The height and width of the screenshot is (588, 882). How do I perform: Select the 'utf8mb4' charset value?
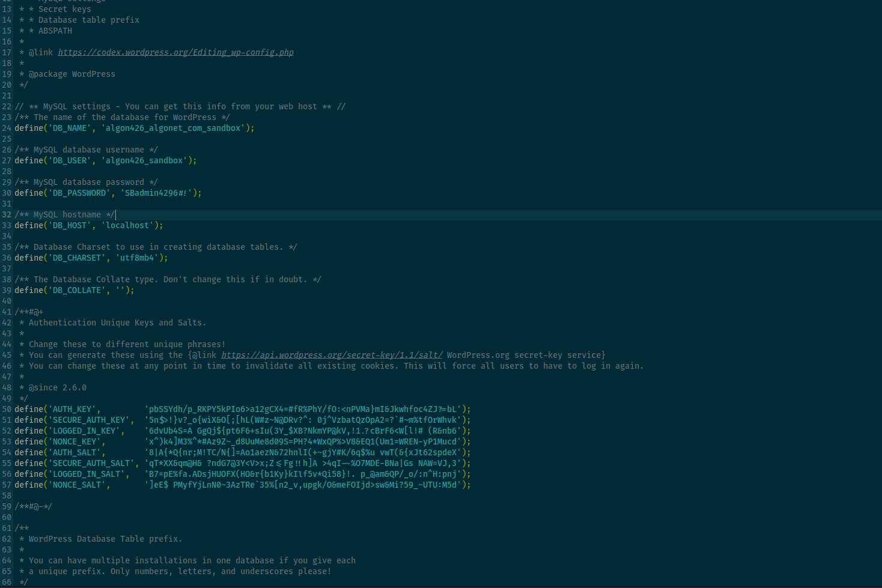pyautogui.click(x=137, y=258)
